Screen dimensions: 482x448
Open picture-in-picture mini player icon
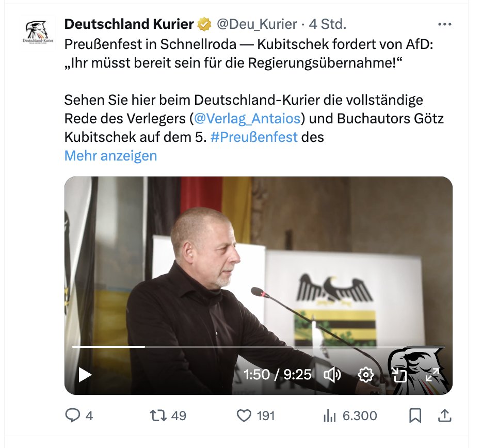point(399,375)
